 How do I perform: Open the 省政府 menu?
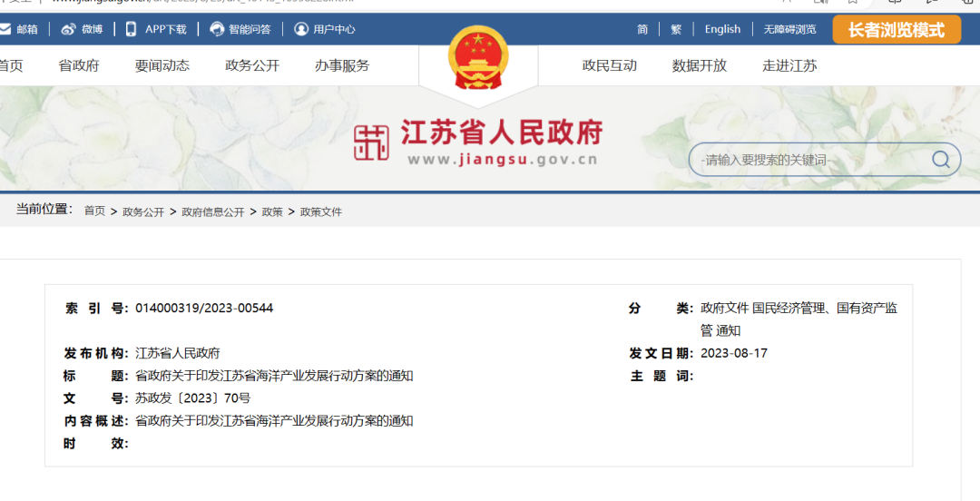pyautogui.click(x=79, y=65)
